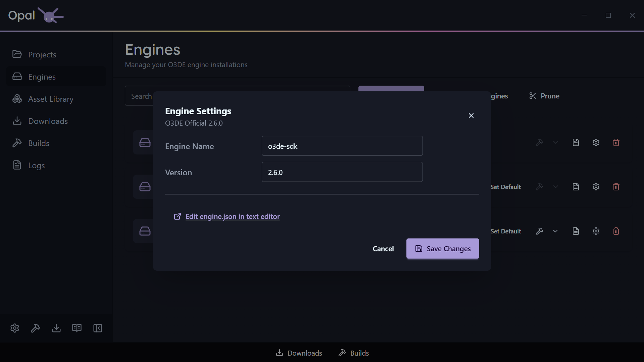Click first engine row's document icon
Screen dimensions: 644x362
576,142
